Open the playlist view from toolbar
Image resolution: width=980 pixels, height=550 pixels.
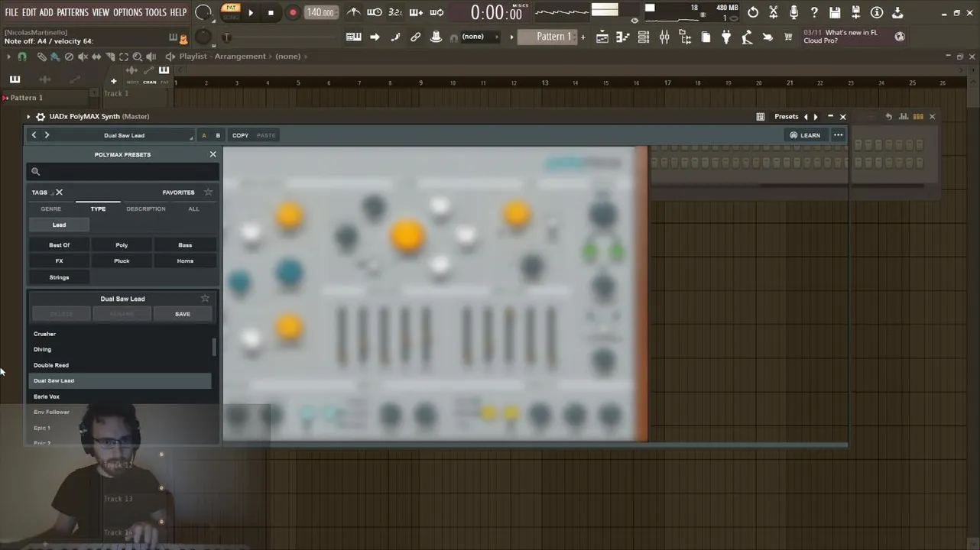tap(602, 37)
